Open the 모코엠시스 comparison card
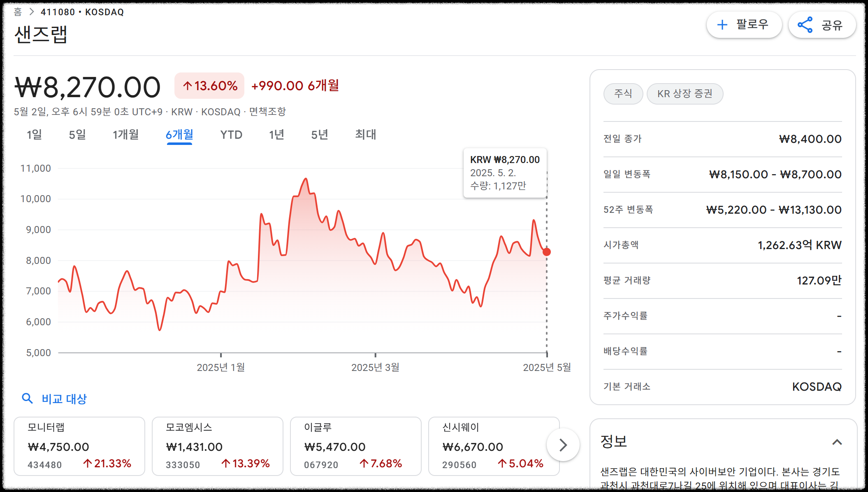The image size is (868, 492). [218, 446]
